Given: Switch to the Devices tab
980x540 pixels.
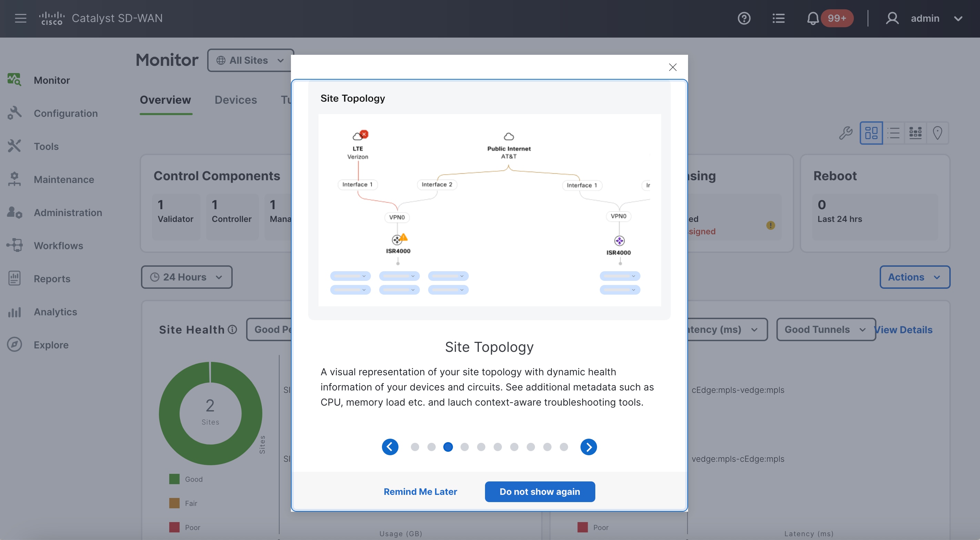Looking at the screenshot, I should click(235, 100).
